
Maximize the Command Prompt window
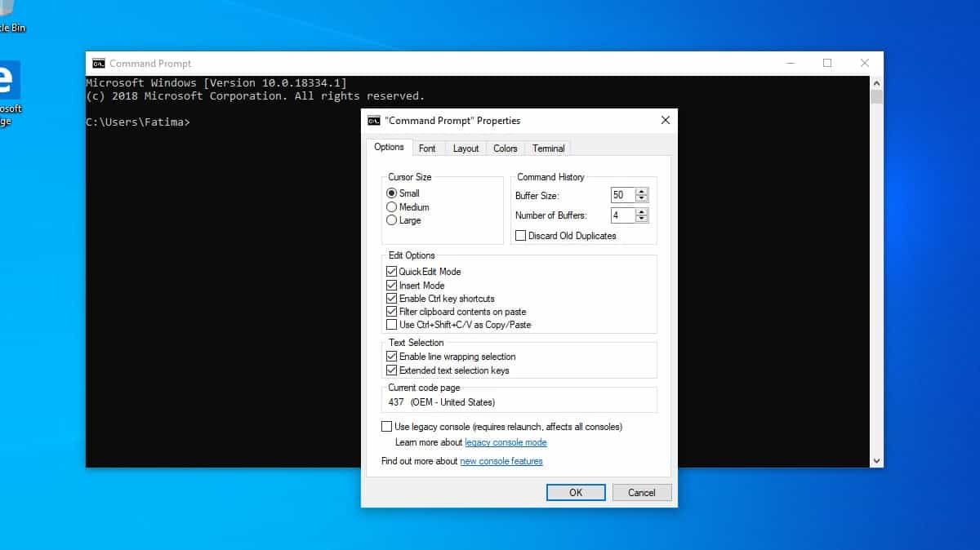pos(827,64)
